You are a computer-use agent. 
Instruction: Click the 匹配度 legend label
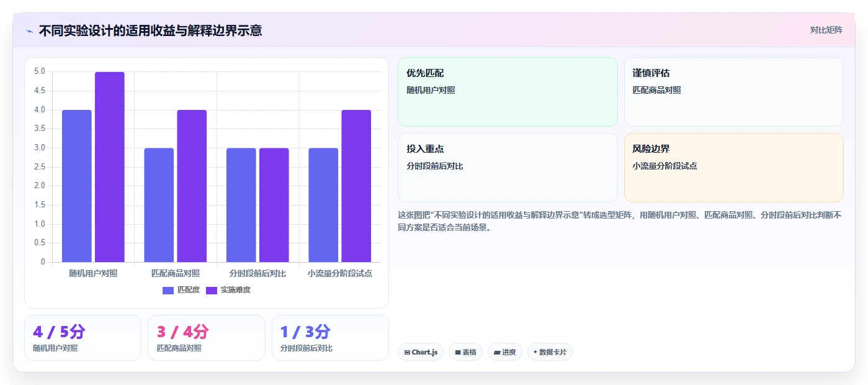point(188,290)
